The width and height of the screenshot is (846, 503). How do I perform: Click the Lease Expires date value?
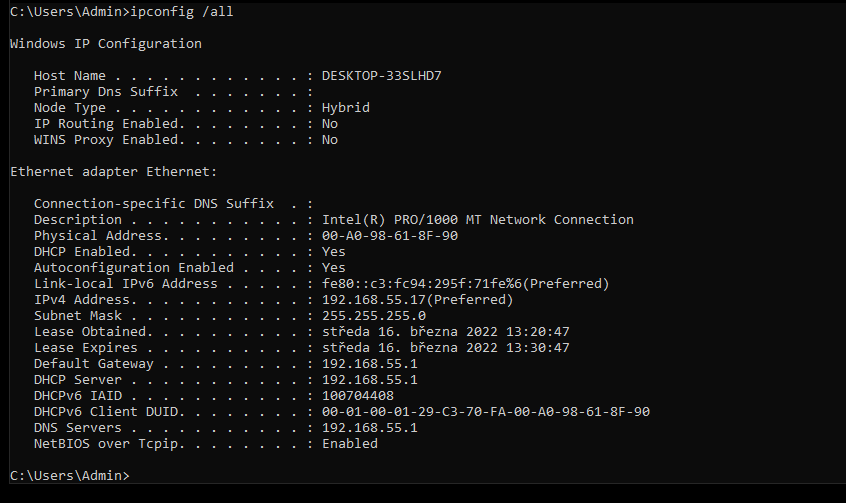[445, 347]
